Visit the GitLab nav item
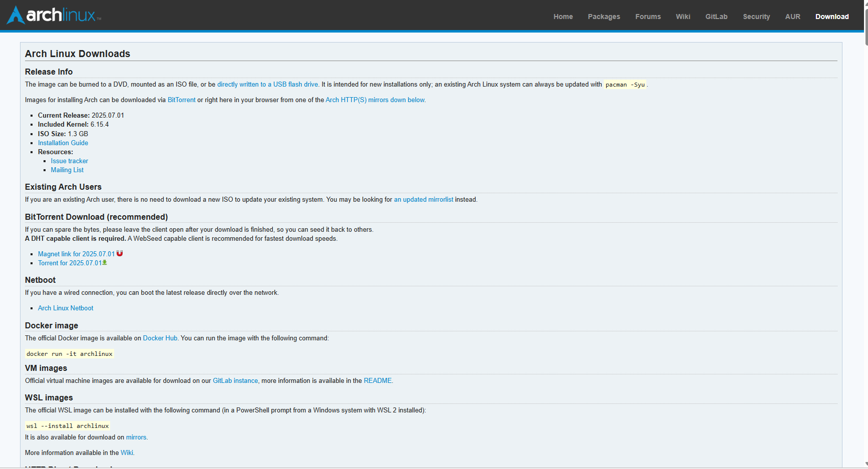The width and height of the screenshot is (868, 469). tap(716, 17)
